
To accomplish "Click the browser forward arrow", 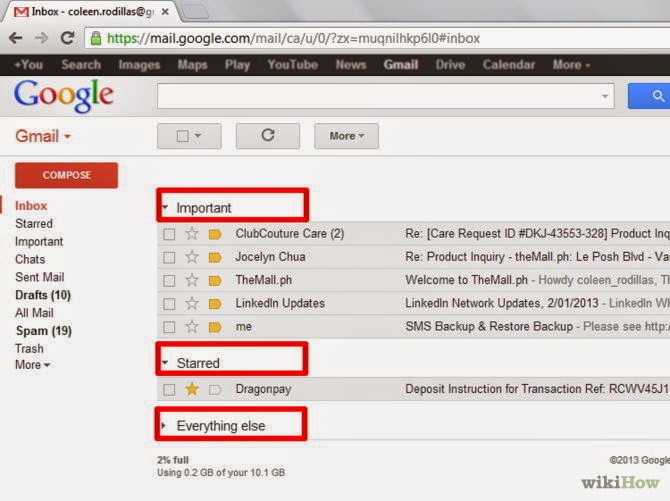I will pos(41,38).
